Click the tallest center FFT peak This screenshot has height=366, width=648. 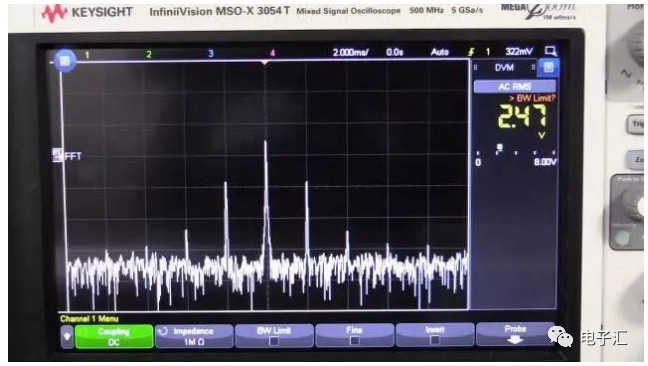point(265,198)
